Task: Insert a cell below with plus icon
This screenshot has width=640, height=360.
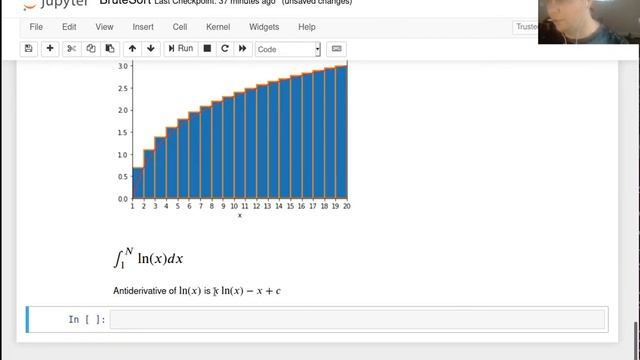Action: [50, 49]
